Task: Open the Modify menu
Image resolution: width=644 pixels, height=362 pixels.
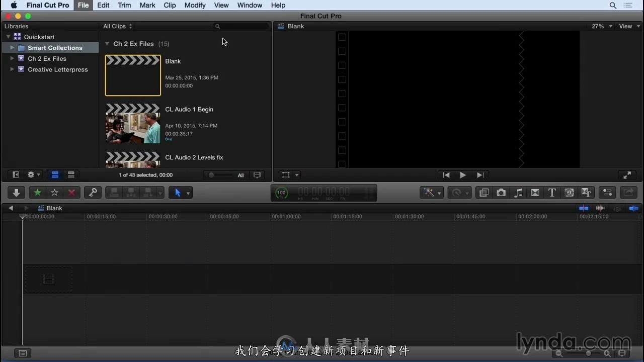Action: tap(195, 5)
